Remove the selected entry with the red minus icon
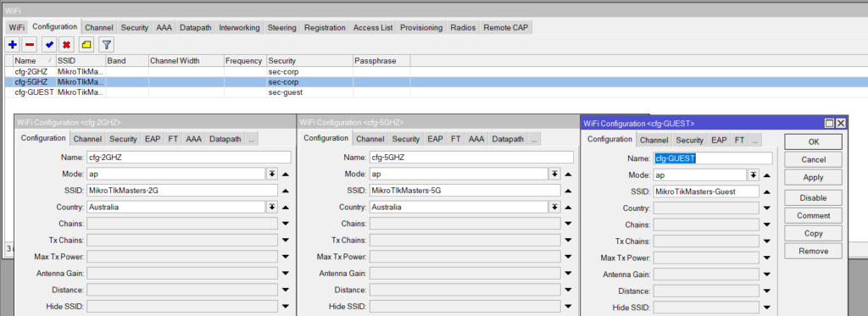Screen dimensions: 868x316 pyautogui.click(x=30, y=45)
